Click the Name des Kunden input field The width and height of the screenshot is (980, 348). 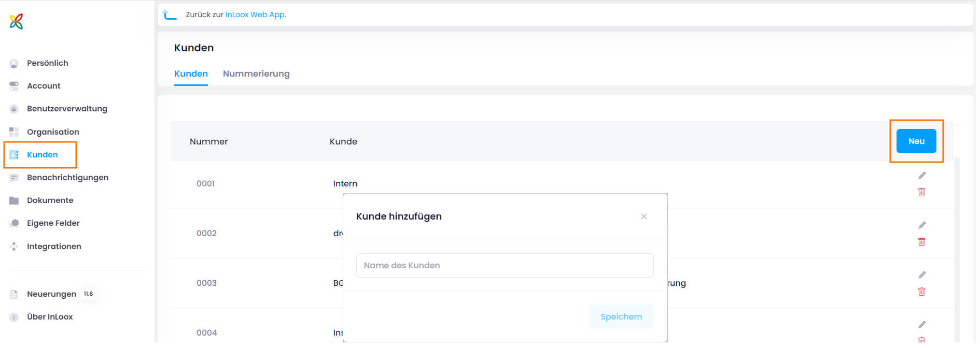click(x=505, y=265)
